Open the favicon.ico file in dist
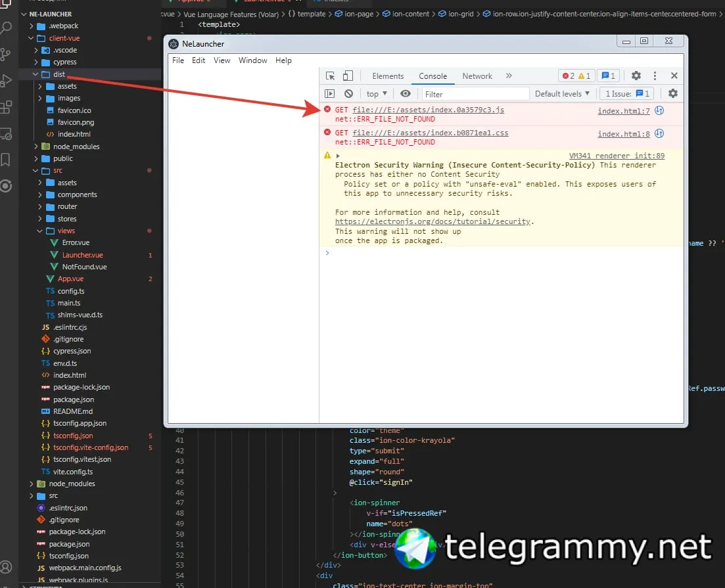This screenshot has width=725, height=588. (74, 110)
